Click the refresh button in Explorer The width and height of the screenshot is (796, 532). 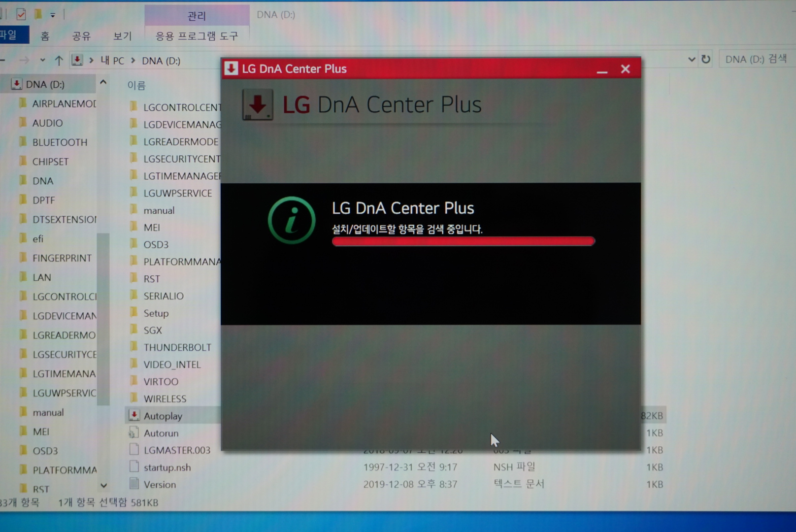[706, 59]
